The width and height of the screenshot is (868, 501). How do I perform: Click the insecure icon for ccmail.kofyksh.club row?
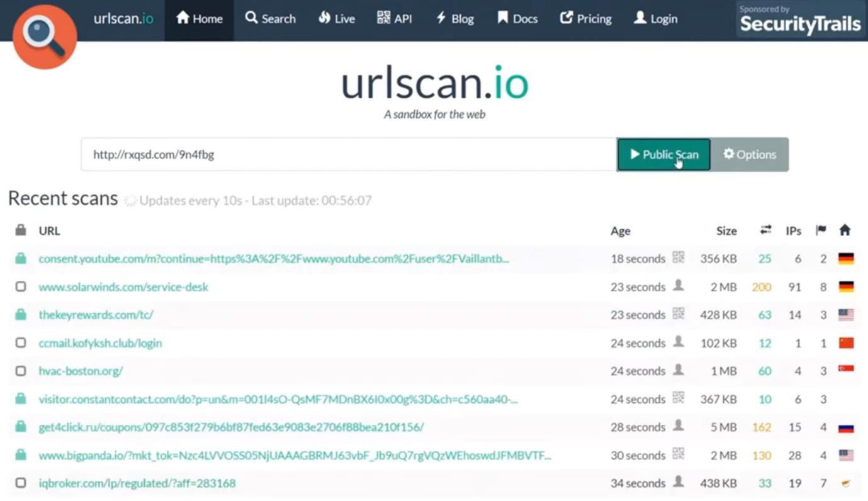coord(21,343)
